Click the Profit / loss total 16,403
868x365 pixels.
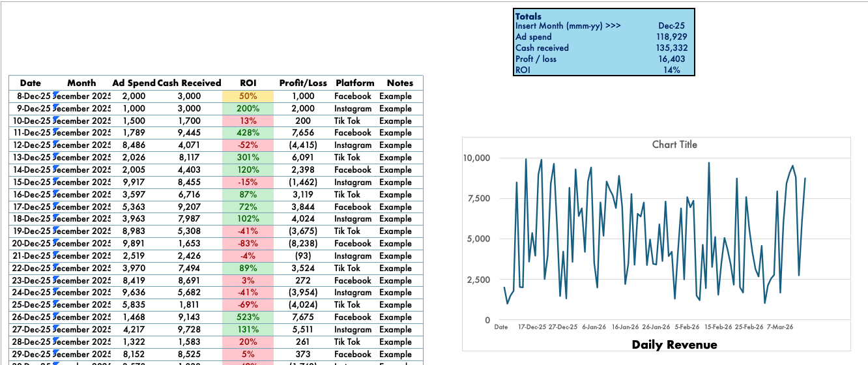(x=671, y=59)
